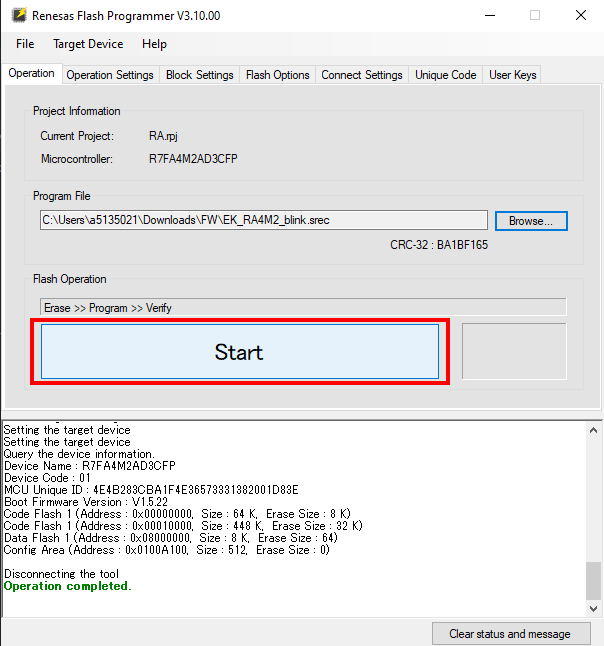Screen dimensions: 604x646
Task: Click the 'MCU Unique ID' log line
Action: tap(151, 490)
